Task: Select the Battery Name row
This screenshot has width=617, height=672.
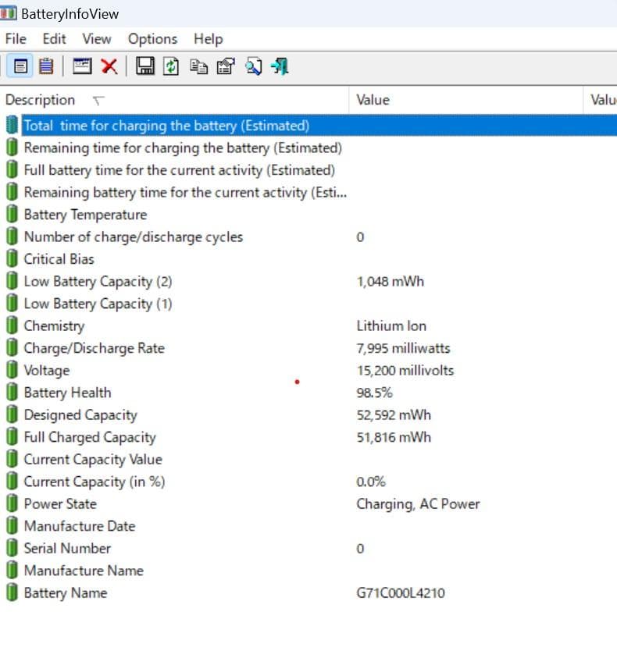Action: (65, 593)
